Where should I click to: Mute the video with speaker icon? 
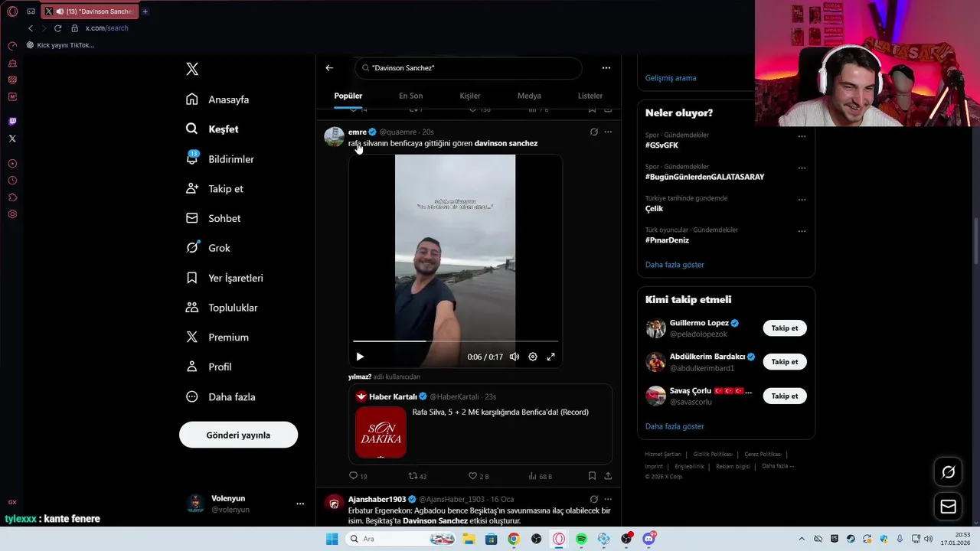pyautogui.click(x=514, y=357)
